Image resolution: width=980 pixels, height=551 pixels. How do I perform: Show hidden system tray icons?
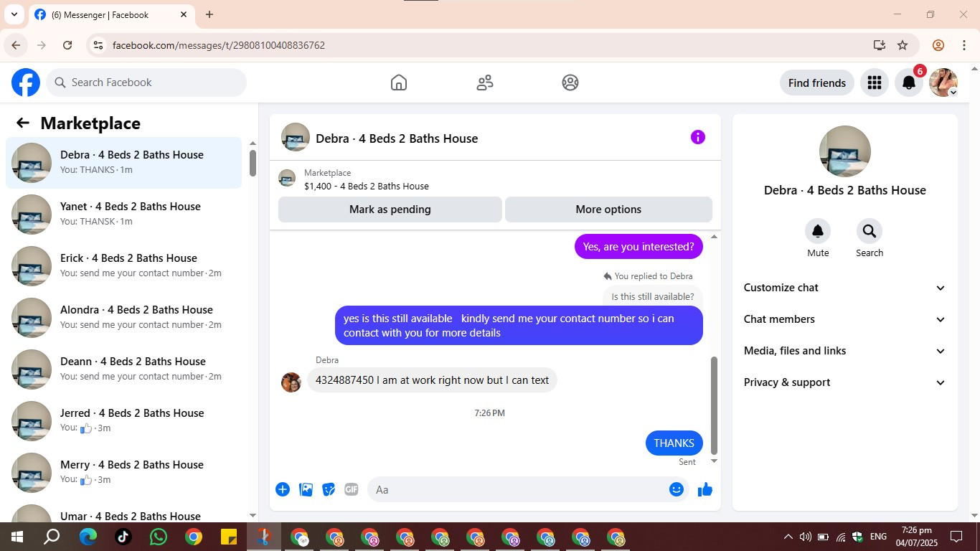click(788, 537)
